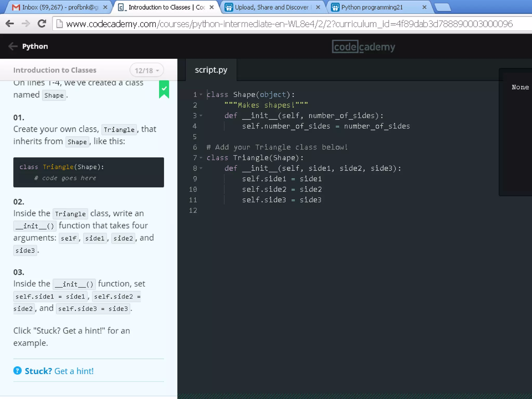532x399 pixels.
Task: Switch to Upload, Share and Discover tab
Action: (272, 7)
